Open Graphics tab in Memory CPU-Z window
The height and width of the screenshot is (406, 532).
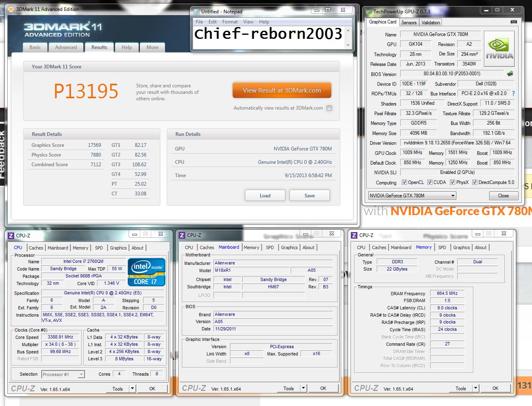click(462, 247)
